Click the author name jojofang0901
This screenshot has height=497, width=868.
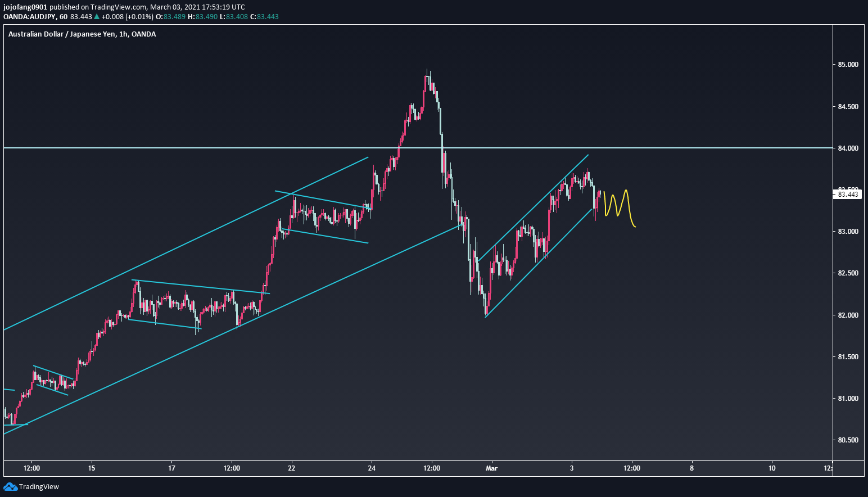click(25, 7)
